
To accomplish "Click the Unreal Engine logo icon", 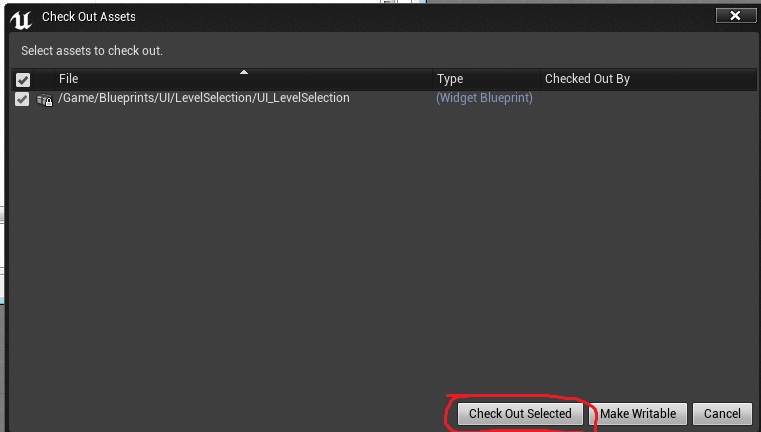I will pyautogui.click(x=21, y=19).
